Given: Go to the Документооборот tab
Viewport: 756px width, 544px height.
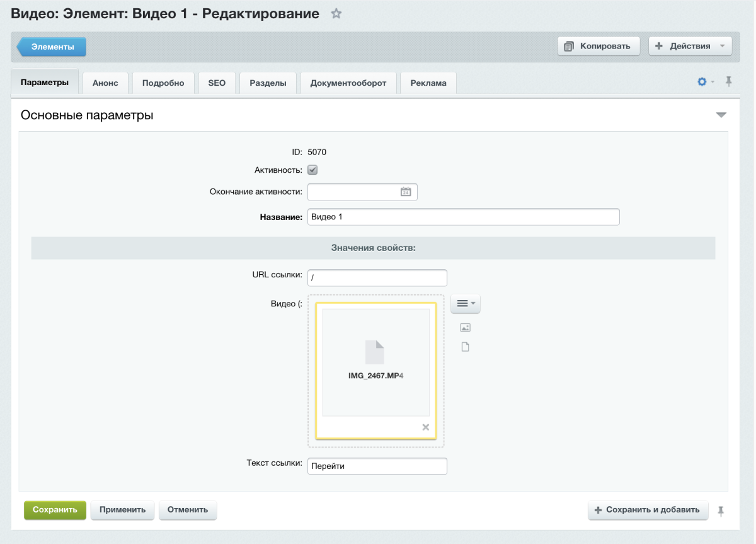Looking at the screenshot, I should point(348,83).
